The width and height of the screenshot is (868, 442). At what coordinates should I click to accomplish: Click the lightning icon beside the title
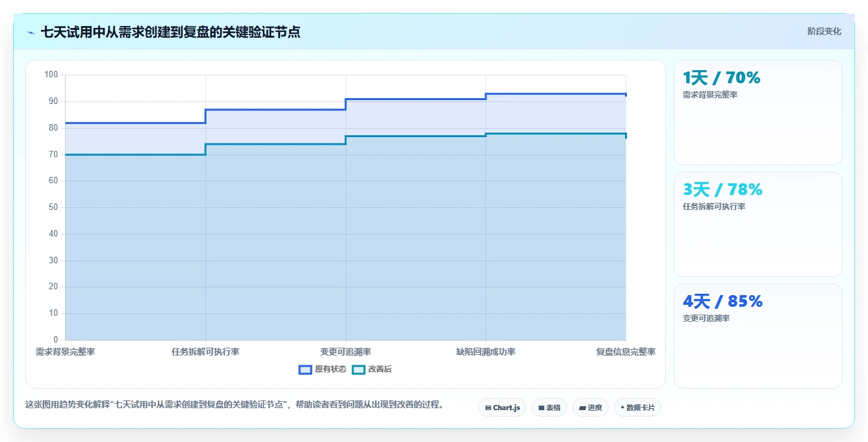pyautogui.click(x=31, y=32)
